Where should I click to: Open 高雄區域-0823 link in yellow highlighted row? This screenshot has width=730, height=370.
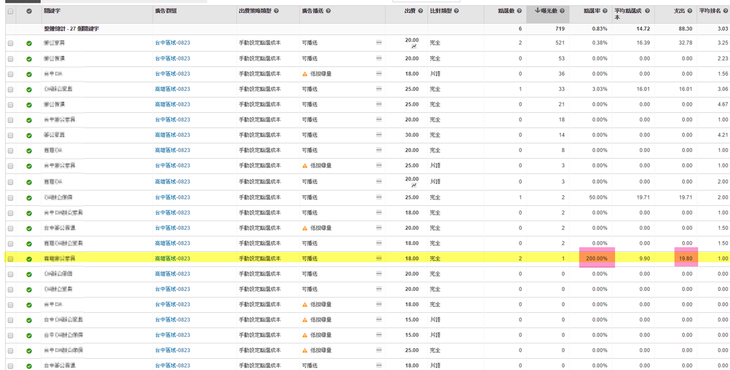pos(172,258)
